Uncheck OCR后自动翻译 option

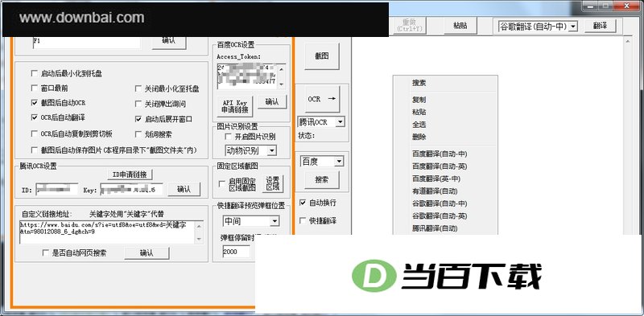(x=34, y=117)
